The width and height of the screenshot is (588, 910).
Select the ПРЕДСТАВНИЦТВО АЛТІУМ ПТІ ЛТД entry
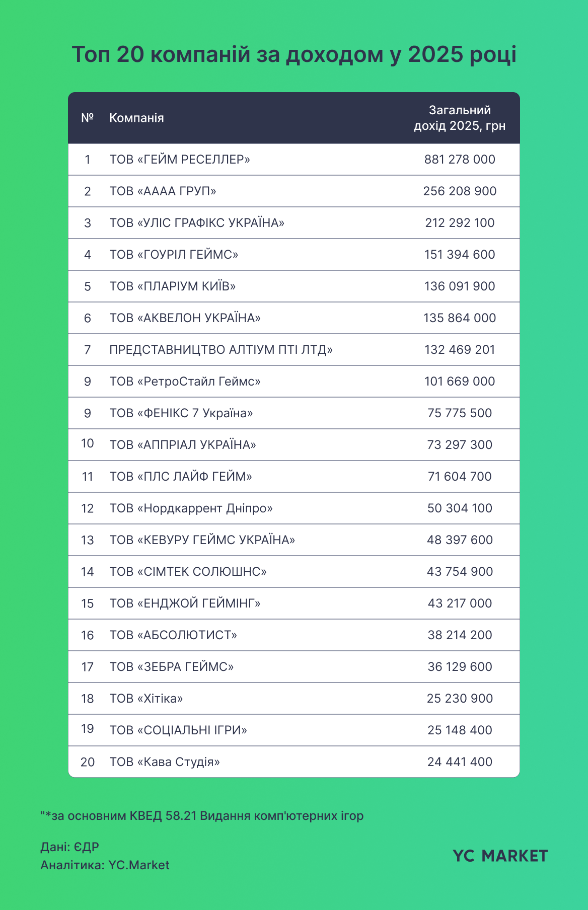pos(221,350)
